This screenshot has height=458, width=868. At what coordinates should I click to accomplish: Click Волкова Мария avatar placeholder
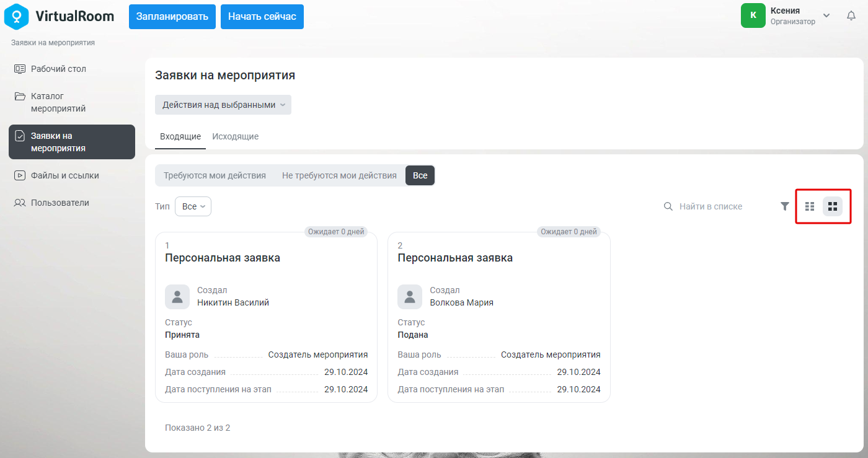click(x=410, y=297)
